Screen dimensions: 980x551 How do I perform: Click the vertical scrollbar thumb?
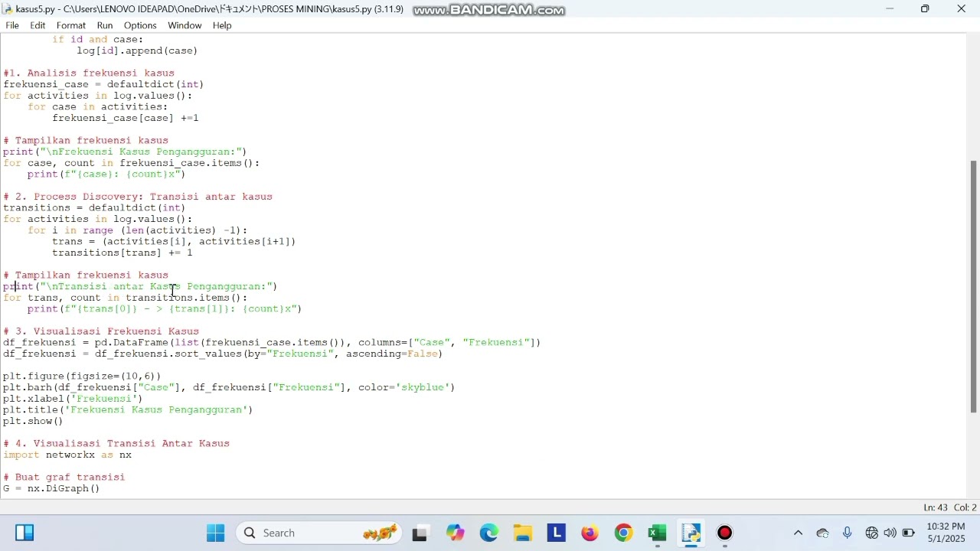pos(974,287)
